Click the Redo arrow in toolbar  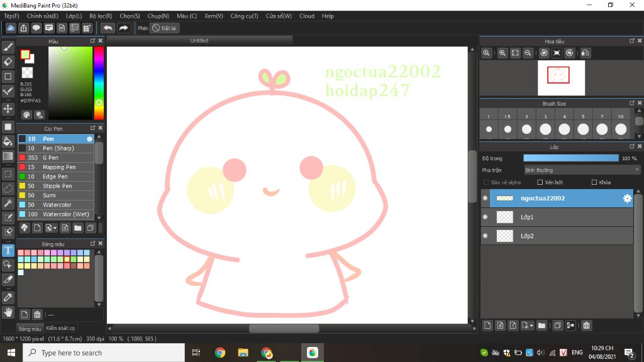[123, 28]
